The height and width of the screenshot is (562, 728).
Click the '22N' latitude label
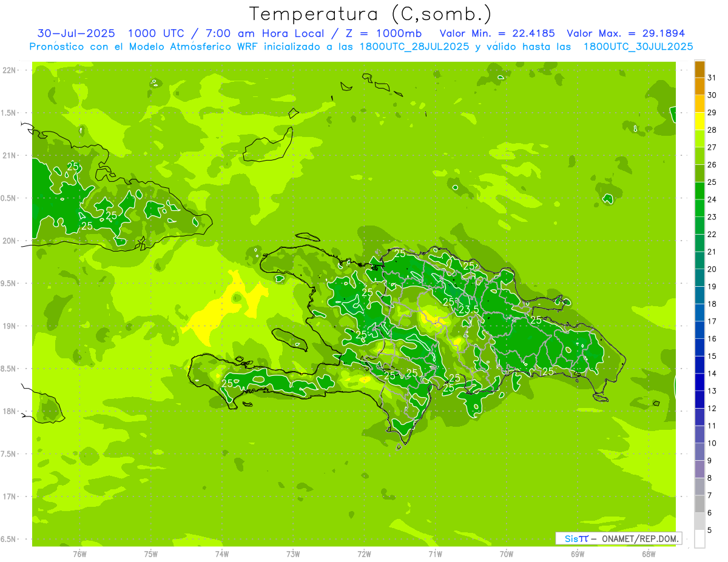(x=10, y=70)
